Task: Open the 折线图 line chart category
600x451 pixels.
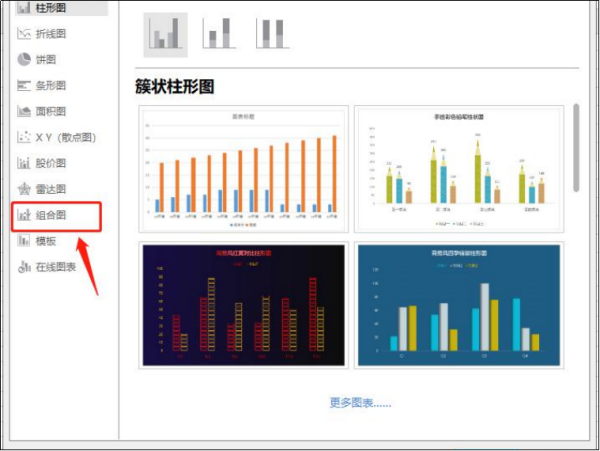Action: click(51, 34)
